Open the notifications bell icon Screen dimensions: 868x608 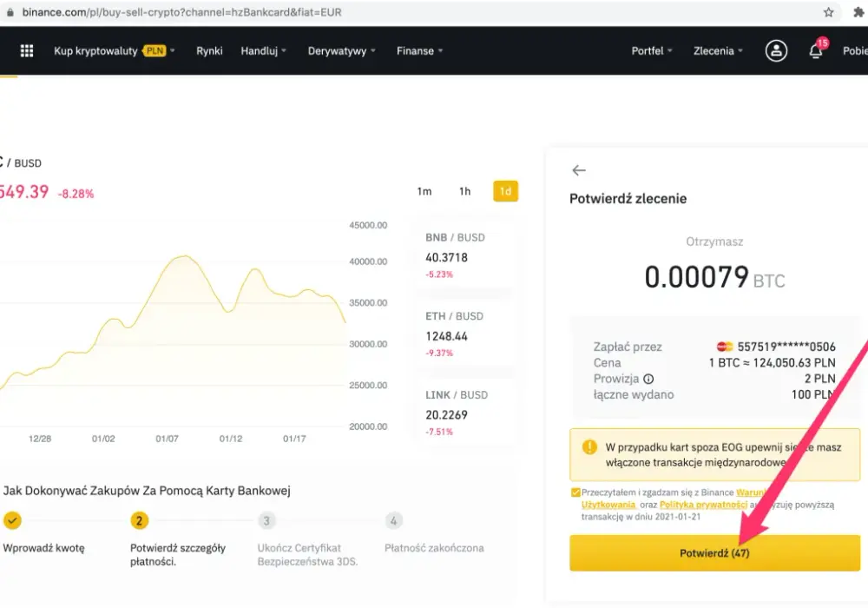click(x=815, y=51)
